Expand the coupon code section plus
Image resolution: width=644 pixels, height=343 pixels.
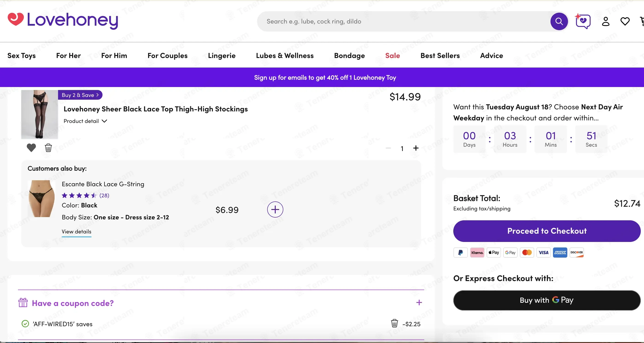tap(419, 303)
